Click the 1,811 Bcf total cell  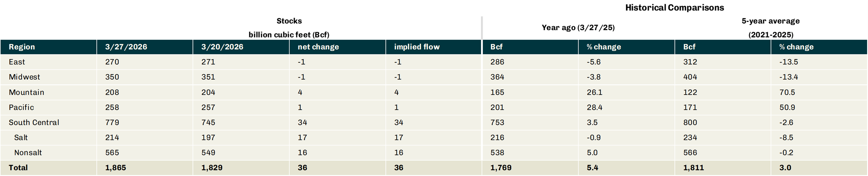tap(693, 167)
